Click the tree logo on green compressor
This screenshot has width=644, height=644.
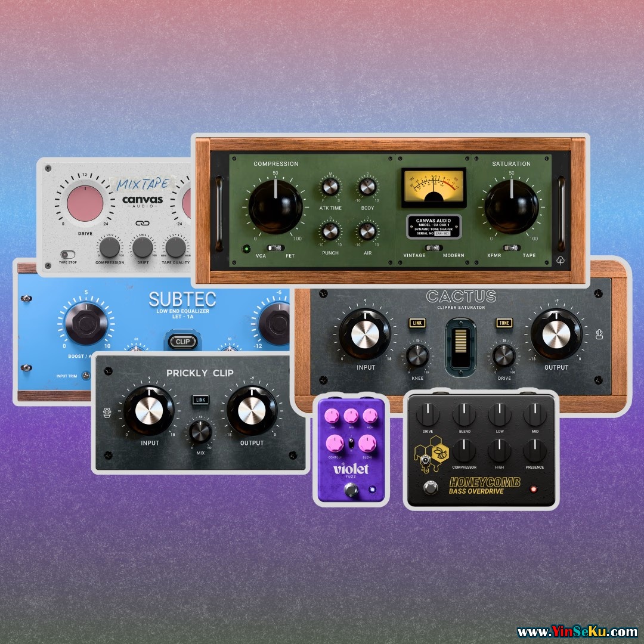(561, 260)
